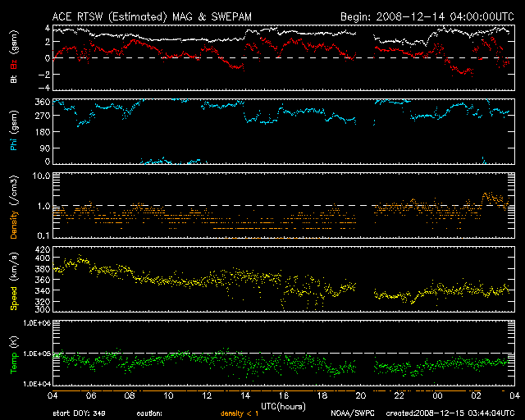The width and height of the screenshot is (525, 420).
Task: Click the '380' value on the Speed axis
Action: [43, 269]
